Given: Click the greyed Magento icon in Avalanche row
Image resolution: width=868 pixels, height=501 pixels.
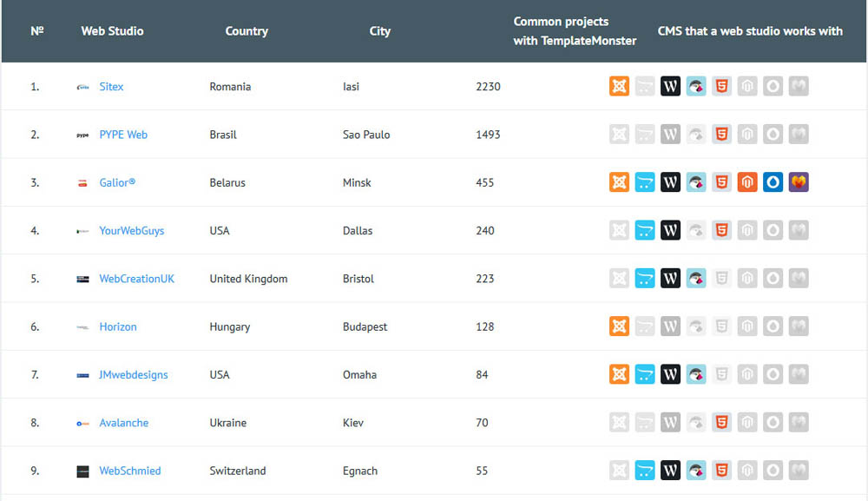Looking at the screenshot, I should (747, 422).
